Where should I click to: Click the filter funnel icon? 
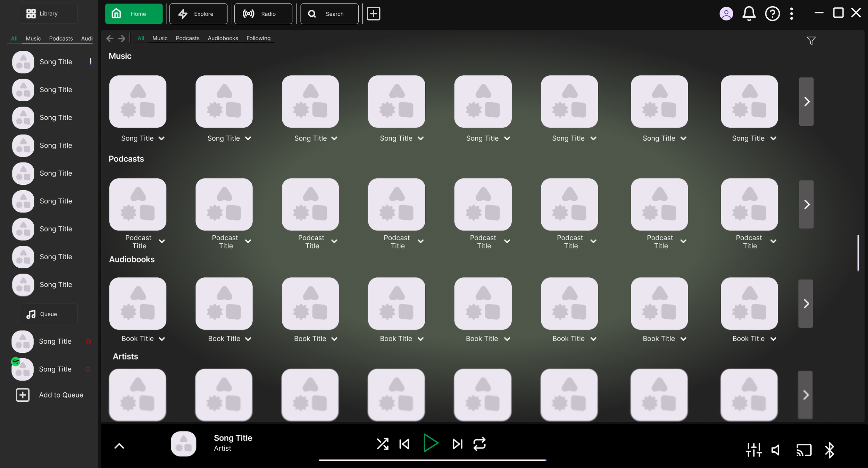coord(811,41)
